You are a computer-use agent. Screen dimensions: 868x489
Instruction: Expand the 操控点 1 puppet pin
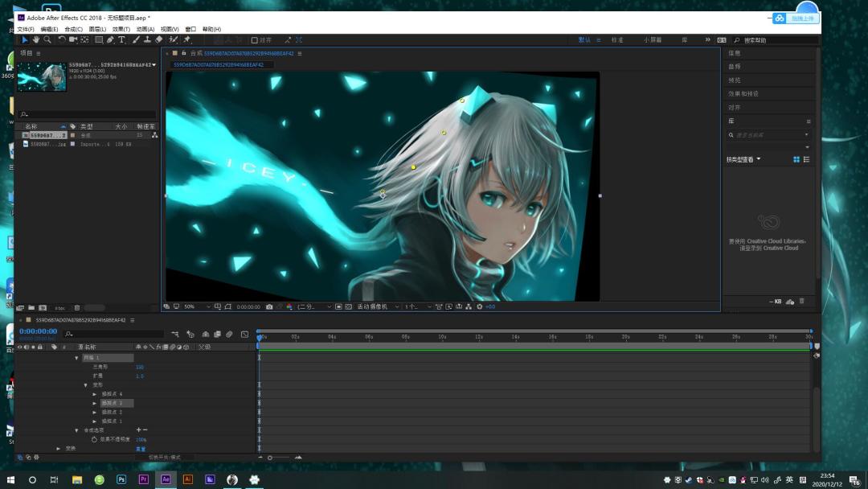[x=94, y=421]
